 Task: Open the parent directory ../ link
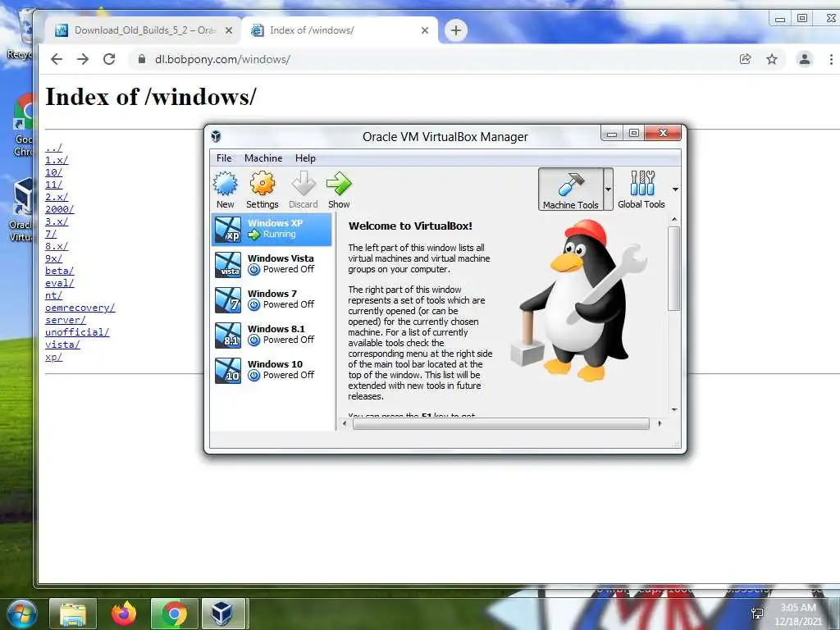[x=53, y=148]
